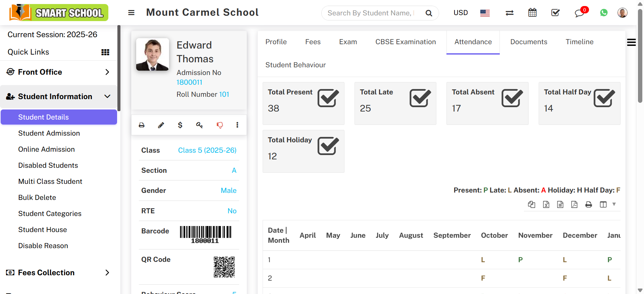Open WhatsApp icon in top bar
644x294 pixels.
(x=604, y=13)
